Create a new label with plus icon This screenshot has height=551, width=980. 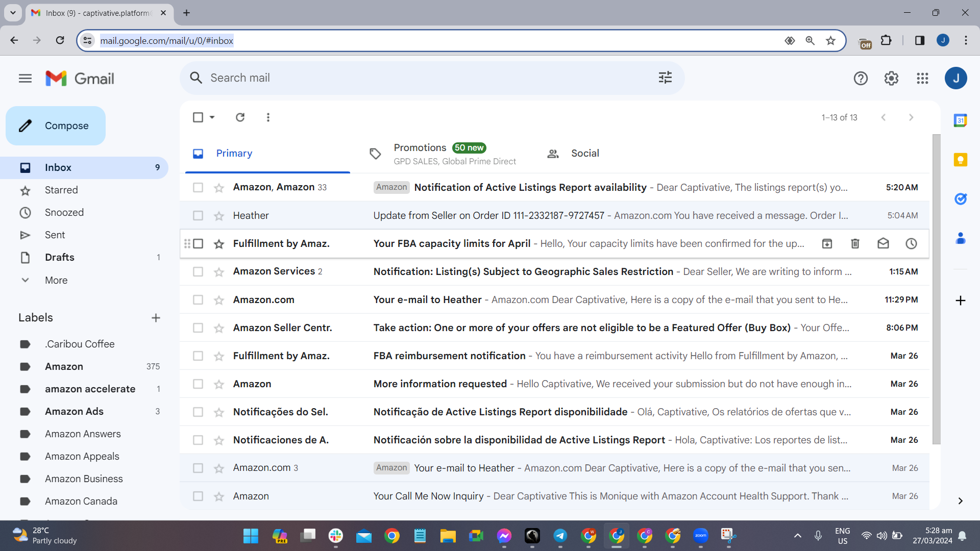pyautogui.click(x=156, y=318)
